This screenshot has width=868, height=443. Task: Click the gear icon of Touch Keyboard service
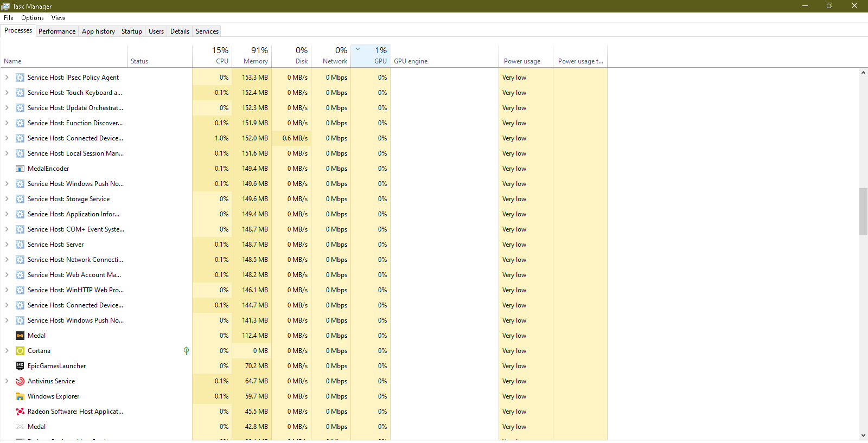(x=20, y=93)
